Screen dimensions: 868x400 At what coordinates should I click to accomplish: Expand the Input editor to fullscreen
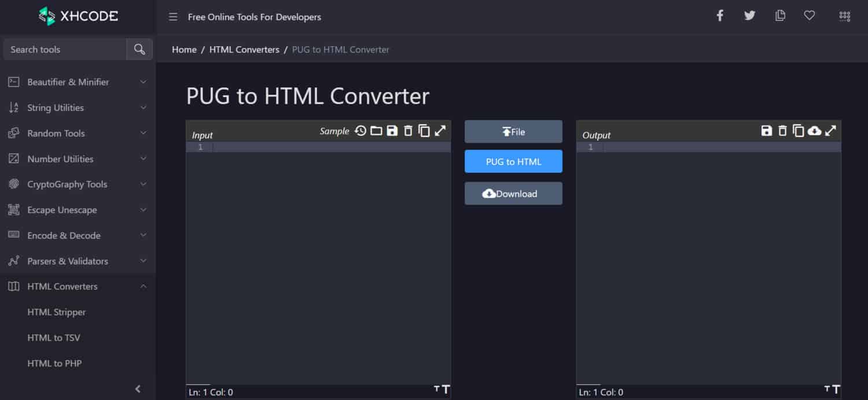(440, 131)
